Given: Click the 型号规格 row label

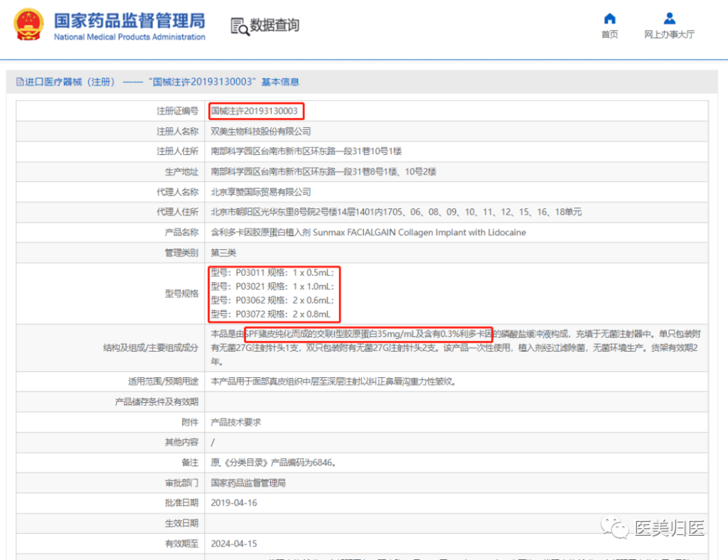Looking at the screenshot, I should (x=181, y=294).
